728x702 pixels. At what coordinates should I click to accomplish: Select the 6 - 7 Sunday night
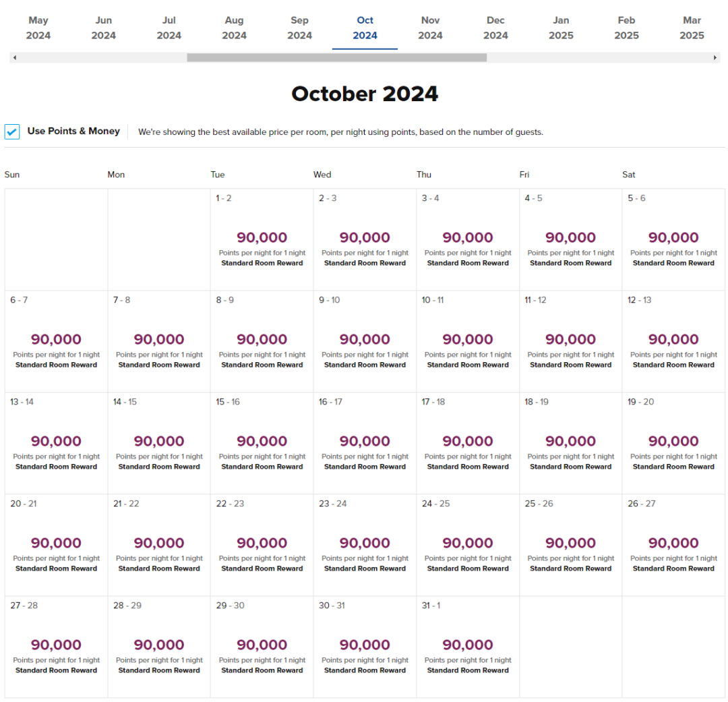(56, 341)
